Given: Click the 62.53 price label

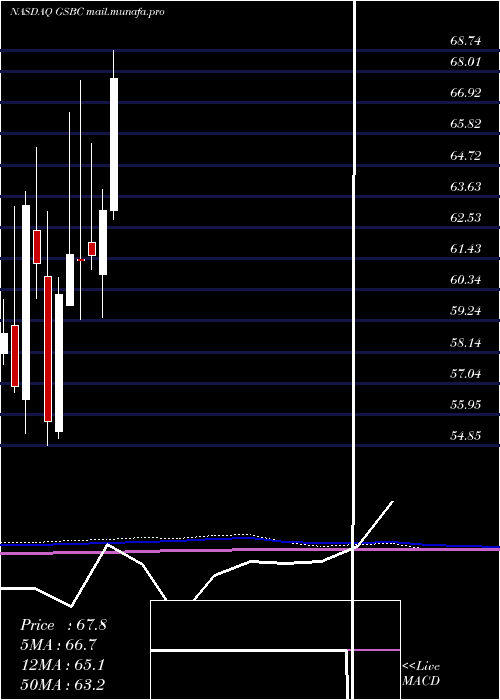Looking at the screenshot, I should pyautogui.click(x=466, y=217).
